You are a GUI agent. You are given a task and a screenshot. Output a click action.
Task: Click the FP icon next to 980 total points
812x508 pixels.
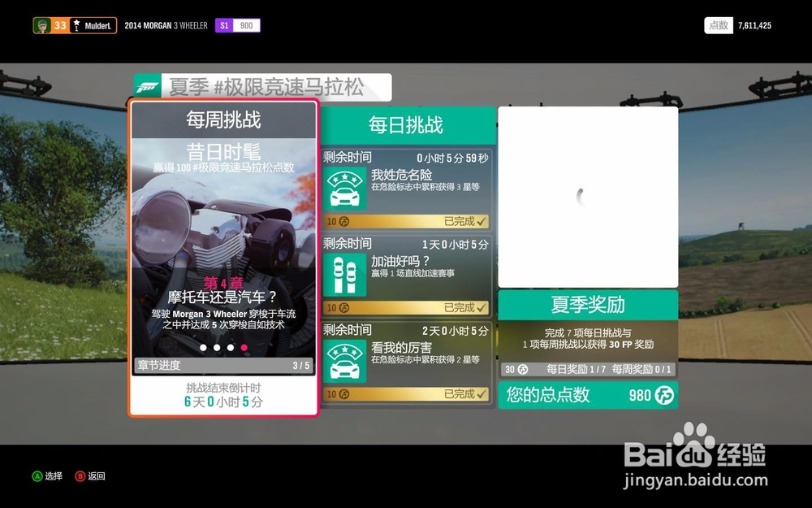(664, 395)
